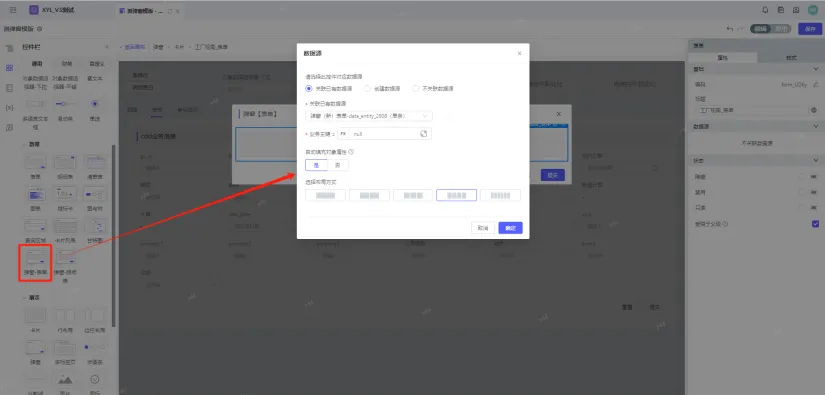The height and width of the screenshot is (395, 825).
Task: Open the outline tree icon in the left rail
Action: pos(9,48)
